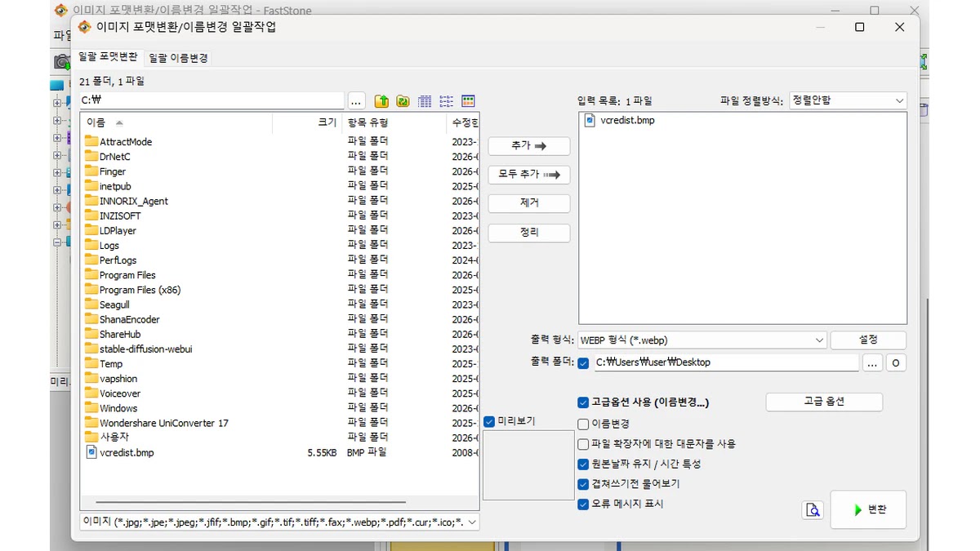Open output format 설정 button
Image resolution: width=980 pixels, height=551 pixels.
868,340
